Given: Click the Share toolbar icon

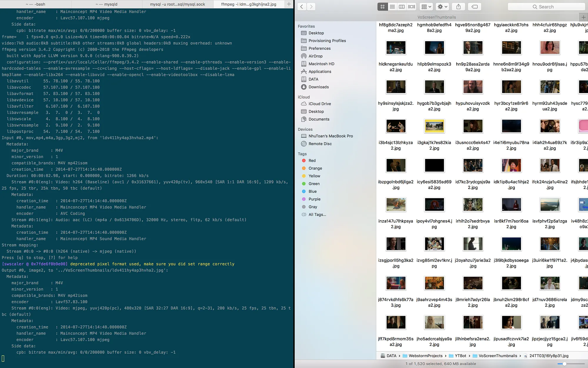Looking at the screenshot, I should click(x=458, y=6).
